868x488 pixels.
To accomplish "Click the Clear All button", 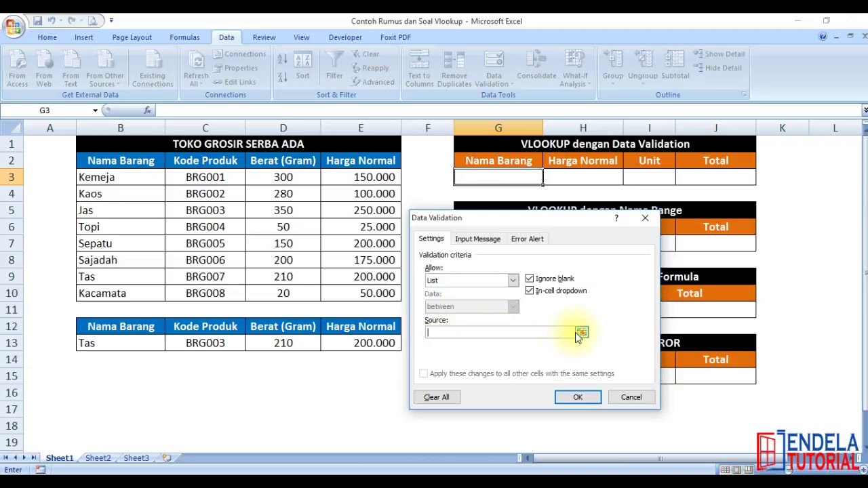I will click(437, 397).
